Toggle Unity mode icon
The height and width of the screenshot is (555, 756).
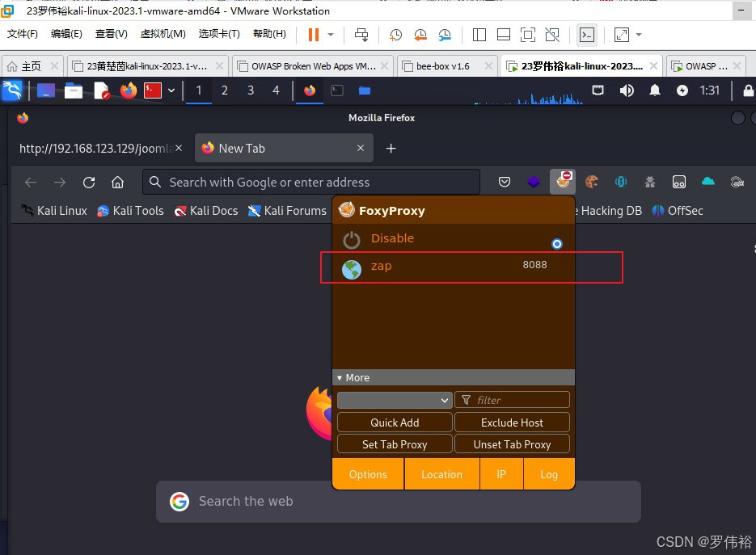[552, 35]
